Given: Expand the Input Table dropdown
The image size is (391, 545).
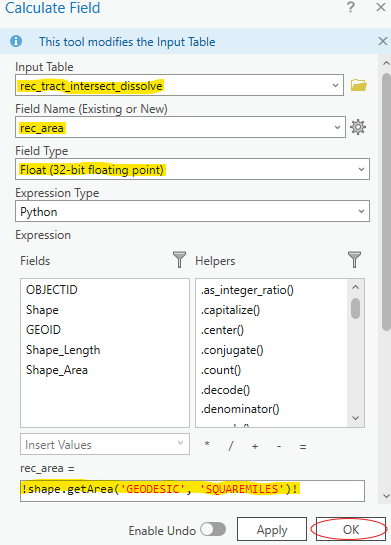Looking at the screenshot, I should pyautogui.click(x=335, y=85).
